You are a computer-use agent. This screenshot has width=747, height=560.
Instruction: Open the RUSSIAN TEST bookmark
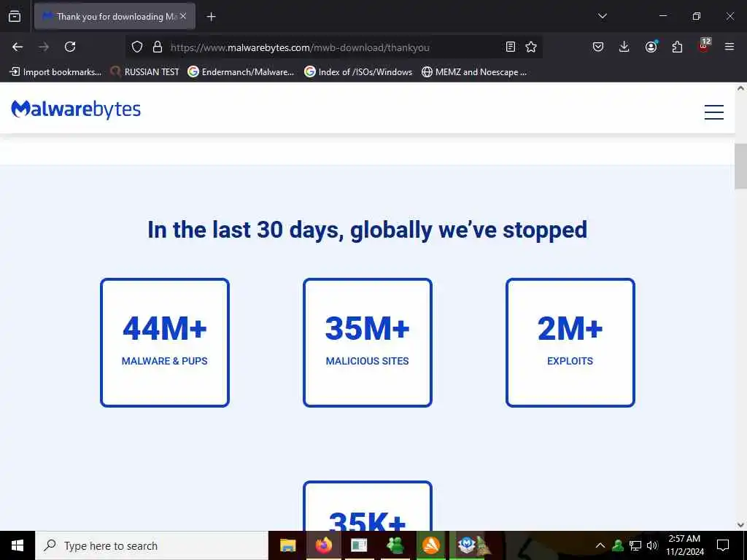145,72
